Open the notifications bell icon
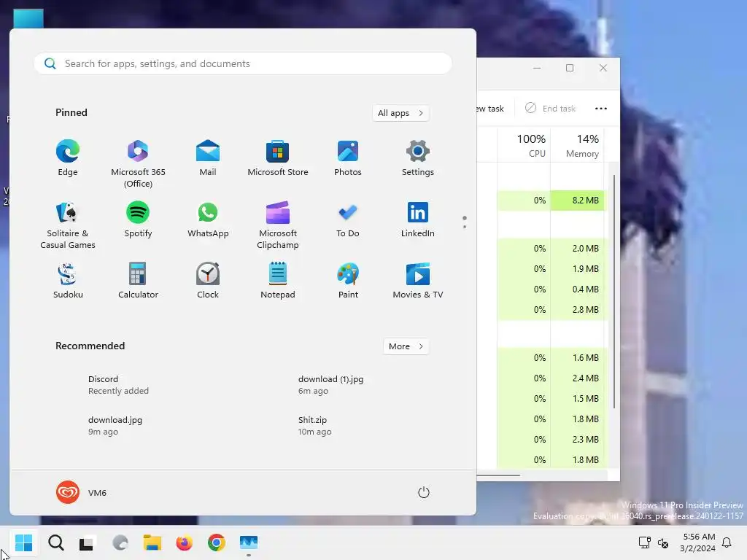 (x=727, y=542)
